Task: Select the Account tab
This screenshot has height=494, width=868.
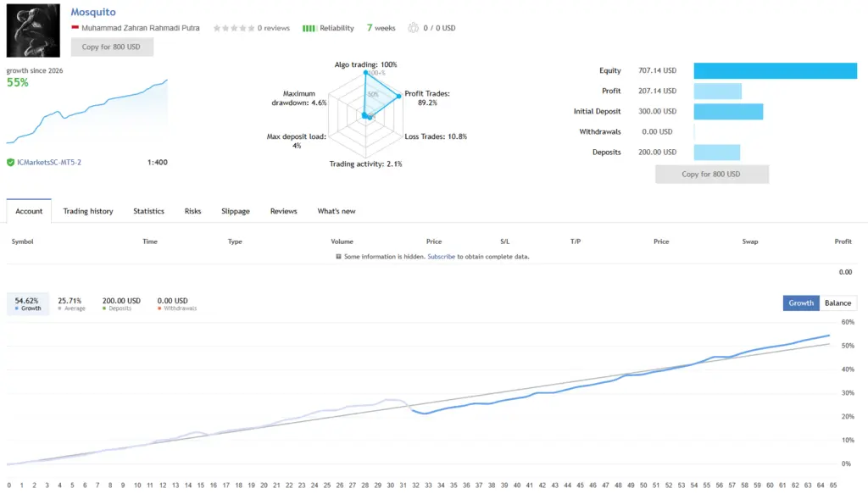Action: (29, 211)
